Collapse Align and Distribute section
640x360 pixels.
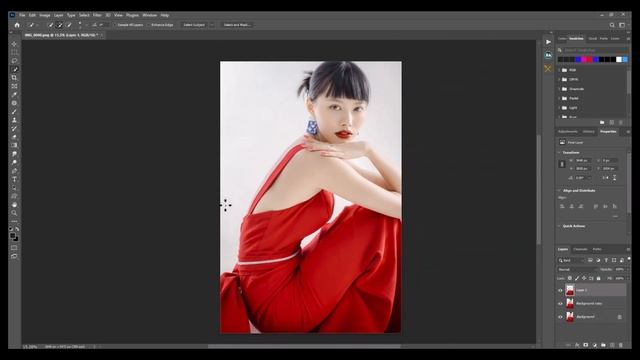560,191
